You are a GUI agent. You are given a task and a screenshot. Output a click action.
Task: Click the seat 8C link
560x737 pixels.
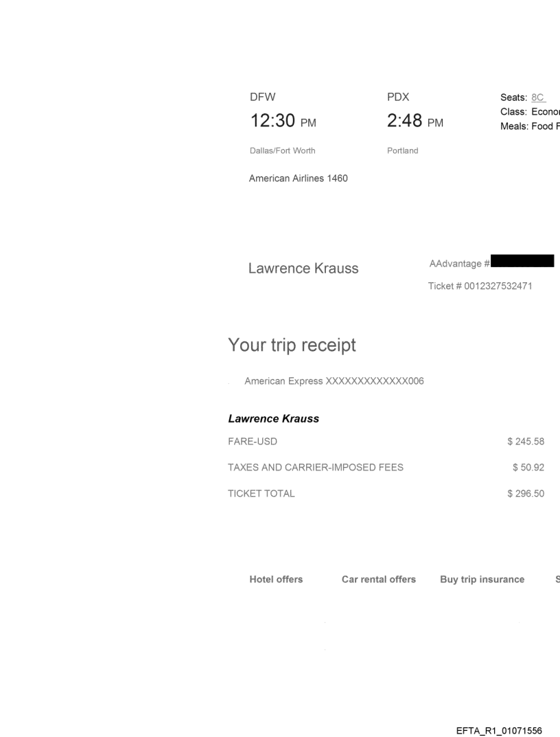coord(537,98)
